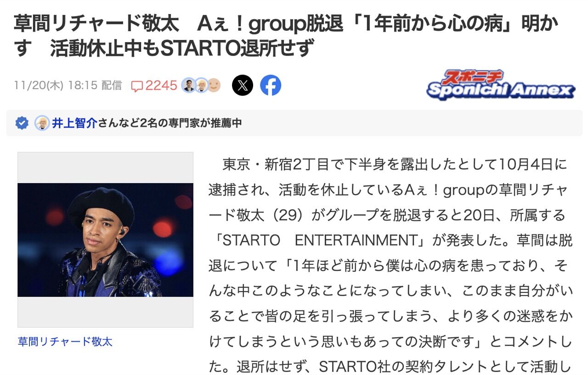
Task: Click the blue verified badge icon
Action: pyautogui.click(x=22, y=123)
